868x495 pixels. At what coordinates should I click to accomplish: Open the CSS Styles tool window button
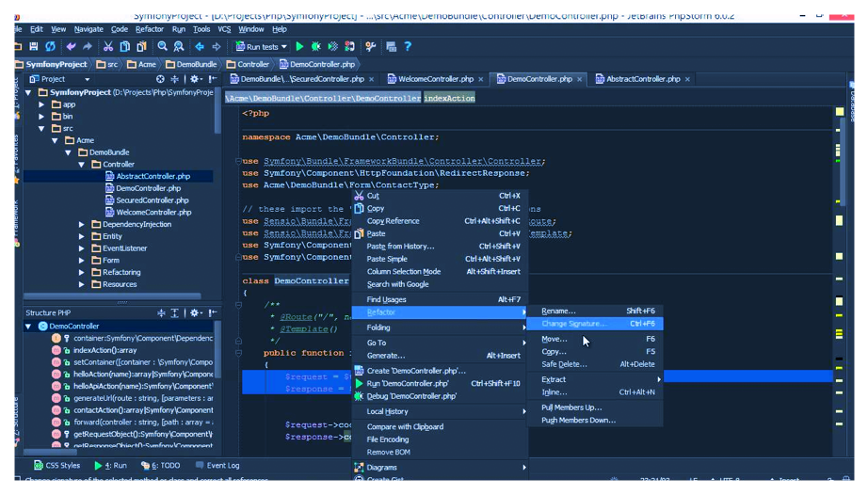[57, 466]
